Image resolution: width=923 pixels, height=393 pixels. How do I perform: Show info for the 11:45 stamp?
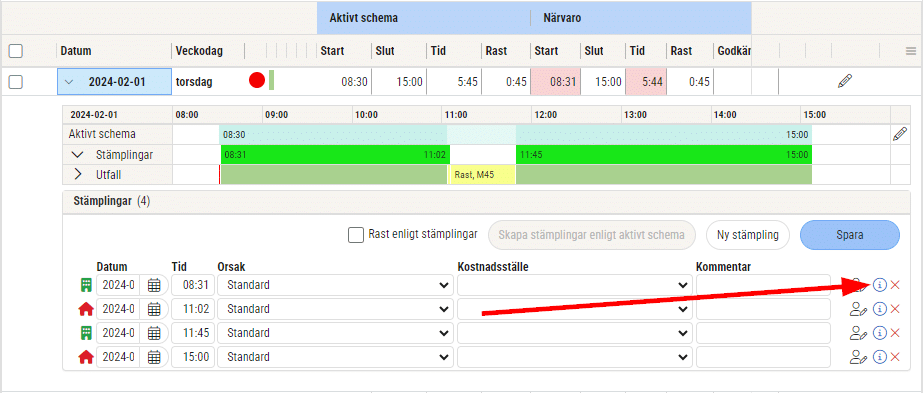pos(879,333)
